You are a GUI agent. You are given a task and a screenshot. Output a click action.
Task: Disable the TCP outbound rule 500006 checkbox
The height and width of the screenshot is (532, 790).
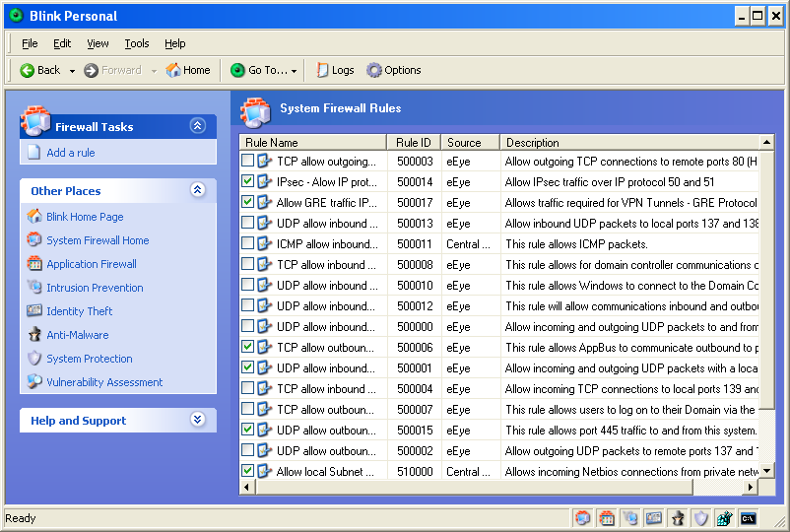247,347
